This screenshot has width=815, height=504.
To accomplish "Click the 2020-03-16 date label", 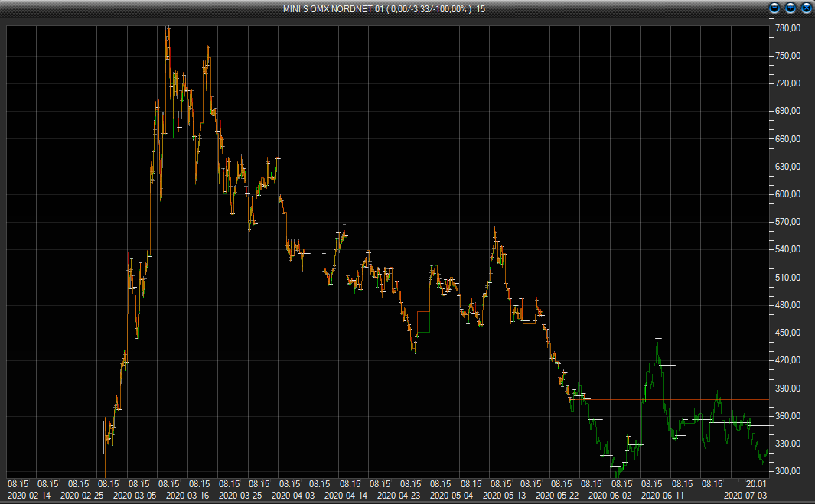I will [x=187, y=496].
